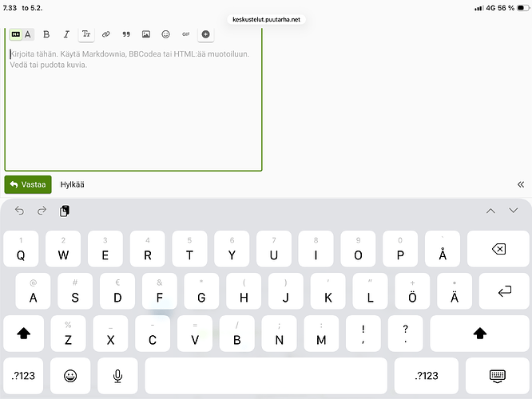Apply italic formatting in the editor

click(x=66, y=34)
